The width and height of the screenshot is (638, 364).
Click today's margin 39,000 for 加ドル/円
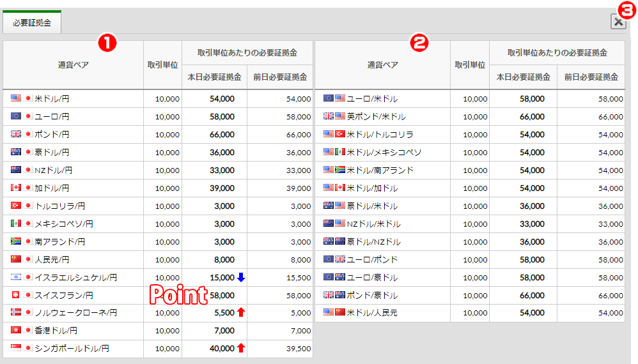(x=222, y=188)
